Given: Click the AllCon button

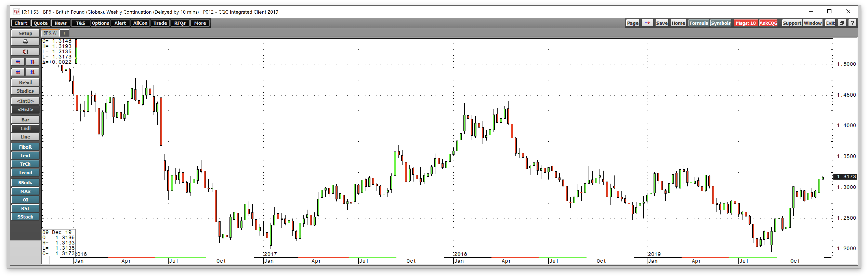Looking at the screenshot, I should click(140, 23).
